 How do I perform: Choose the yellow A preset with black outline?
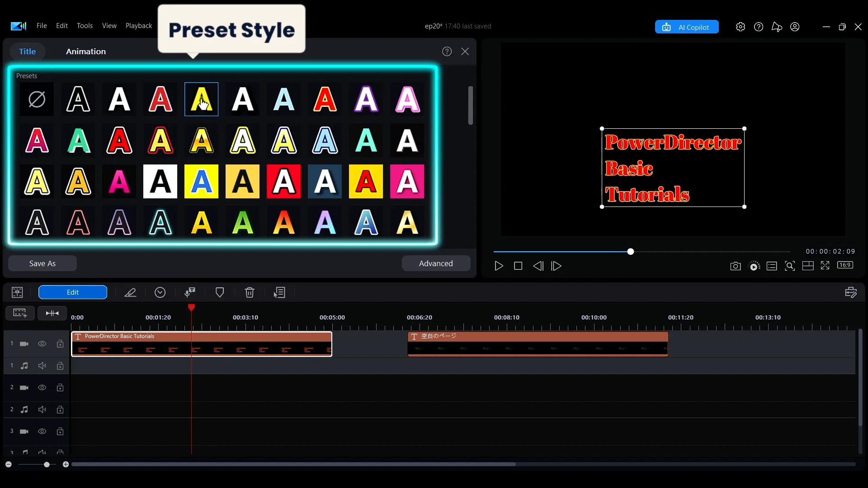202,99
